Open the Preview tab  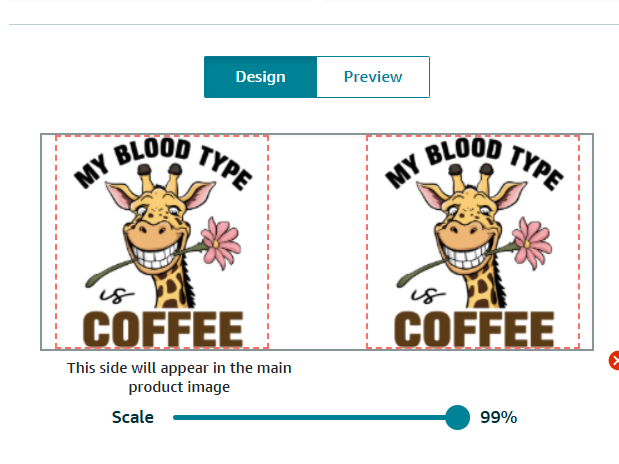[x=373, y=77]
